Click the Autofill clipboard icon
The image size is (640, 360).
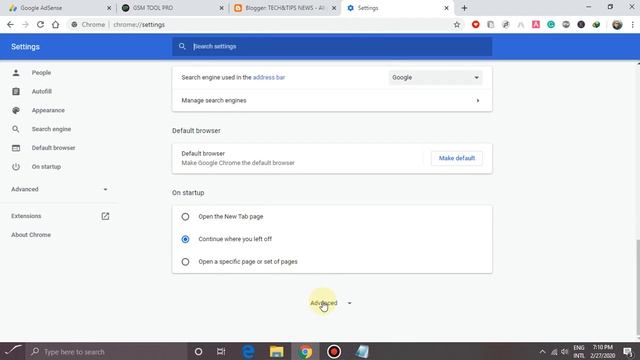click(x=16, y=91)
